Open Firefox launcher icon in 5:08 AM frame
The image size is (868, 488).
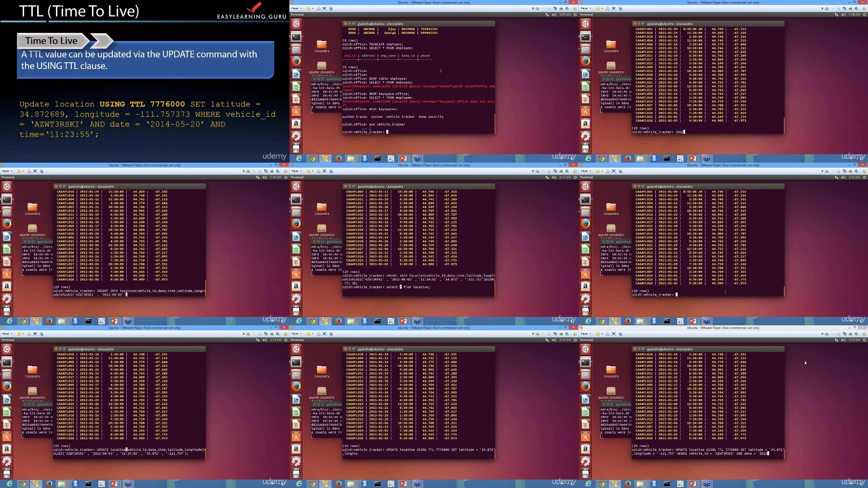click(x=585, y=61)
